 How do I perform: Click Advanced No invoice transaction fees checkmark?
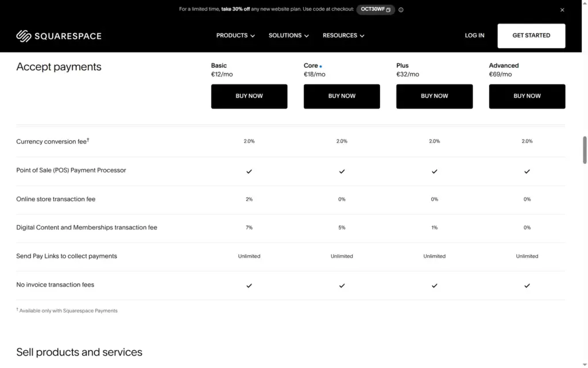(x=527, y=285)
